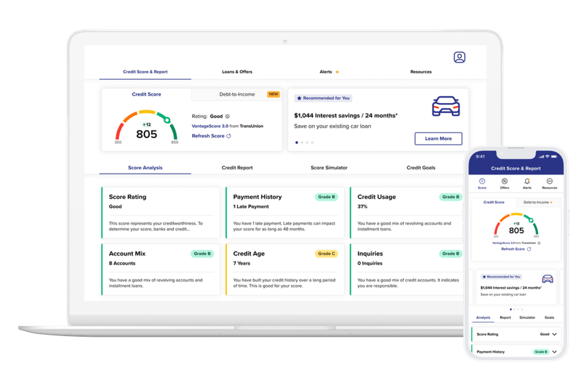Image resolution: width=588 pixels, height=392 pixels.
Task: Click the orange alert dot beside Alerts tab
Action: coord(337,72)
